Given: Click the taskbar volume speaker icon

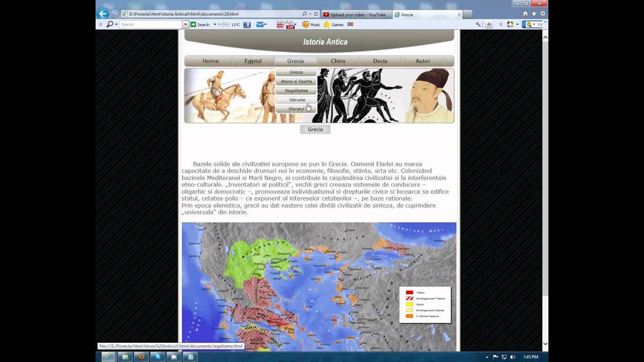Looking at the screenshot, I should click(513, 357).
